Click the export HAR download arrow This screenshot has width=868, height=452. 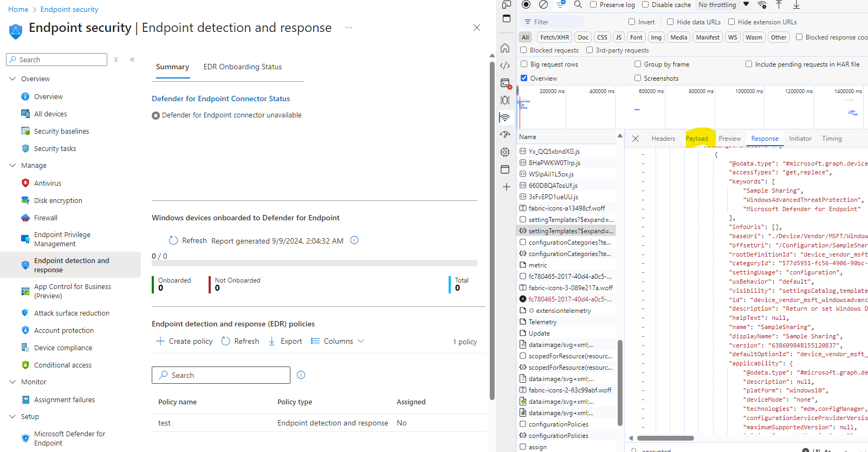click(796, 5)
